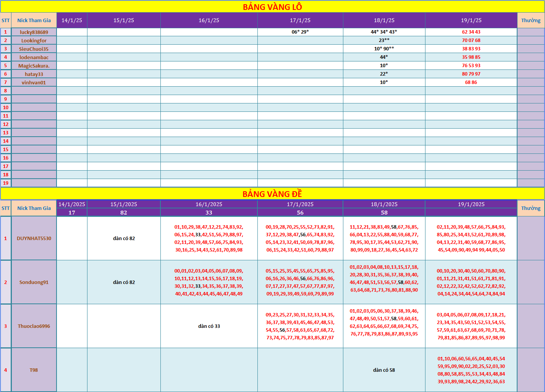Viewport: 545px width, 392px height.
Task: Click the 15/1/2025 header in Đề table
Action: click(124, 204)
